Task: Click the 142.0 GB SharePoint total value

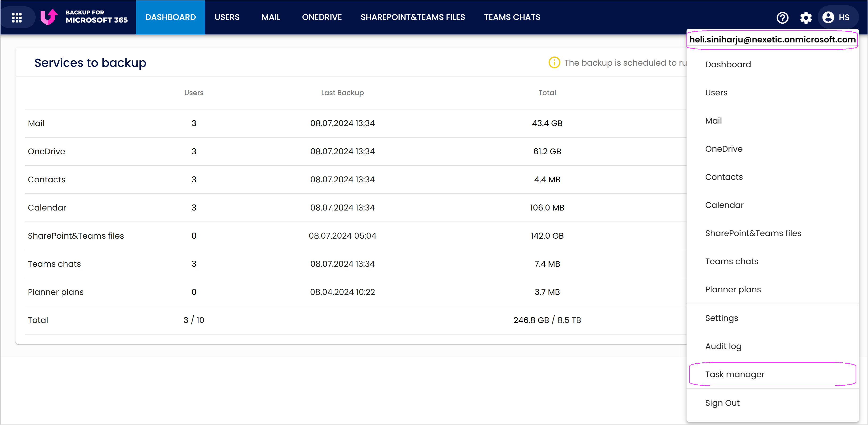Action: [x=547, y=236]
